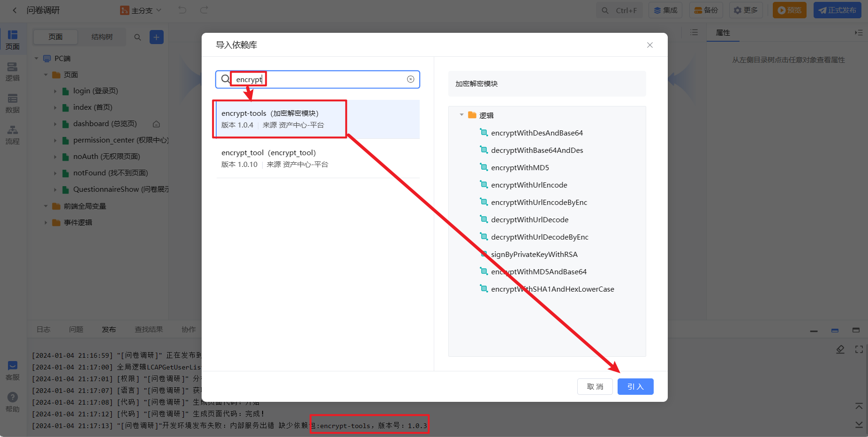868x437 pixels.
Task: Click the 取消 cancel button
Action: pos(595,386)
